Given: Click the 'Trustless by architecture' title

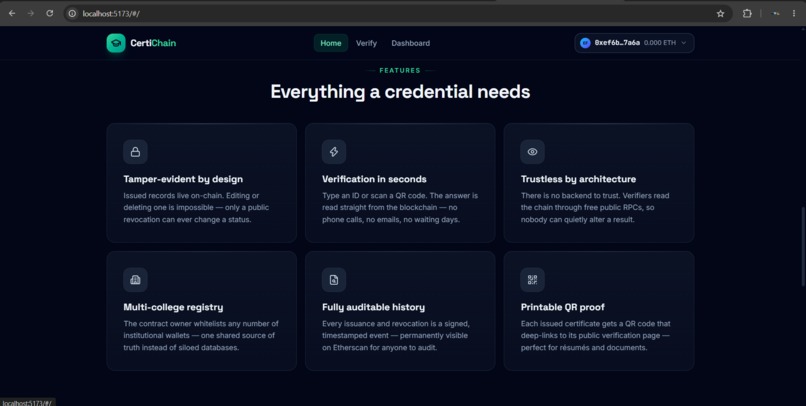Looking at the screenshot, I should [x=578, y=179].
